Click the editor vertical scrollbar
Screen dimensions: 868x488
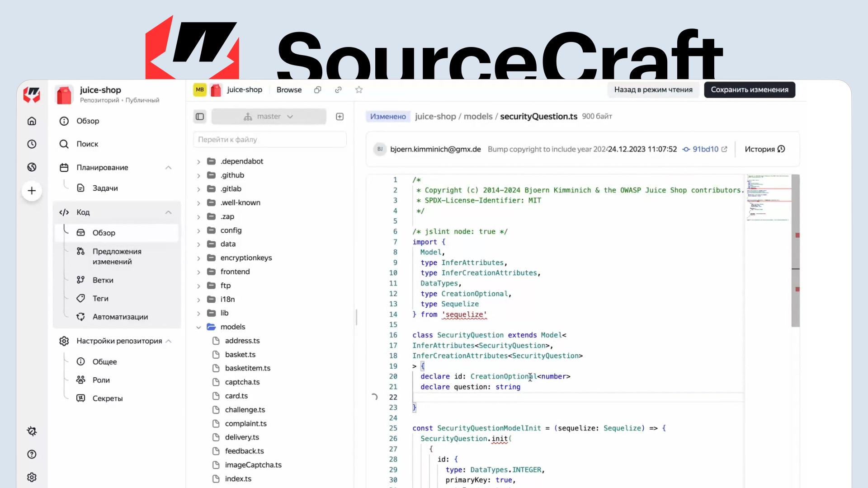tap(795, 251)
